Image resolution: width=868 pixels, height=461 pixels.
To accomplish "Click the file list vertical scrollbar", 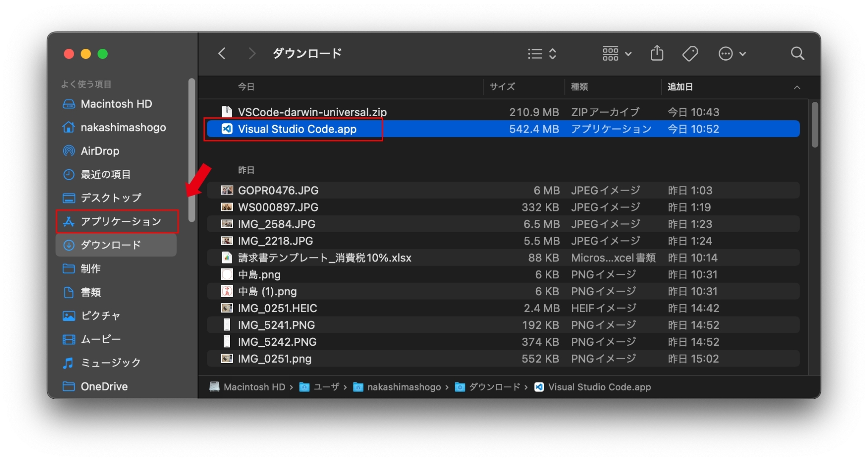I will point(814,125).
